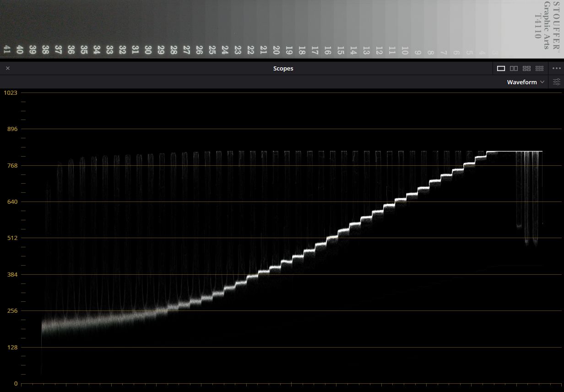Image resolution: width=564 pixels, height=392 pixels.
Task: Click the 512 scale label
Action: point(12,238)
